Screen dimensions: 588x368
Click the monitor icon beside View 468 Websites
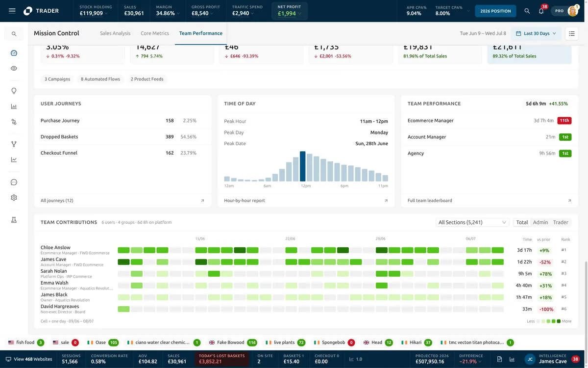(x=8, y=359)
